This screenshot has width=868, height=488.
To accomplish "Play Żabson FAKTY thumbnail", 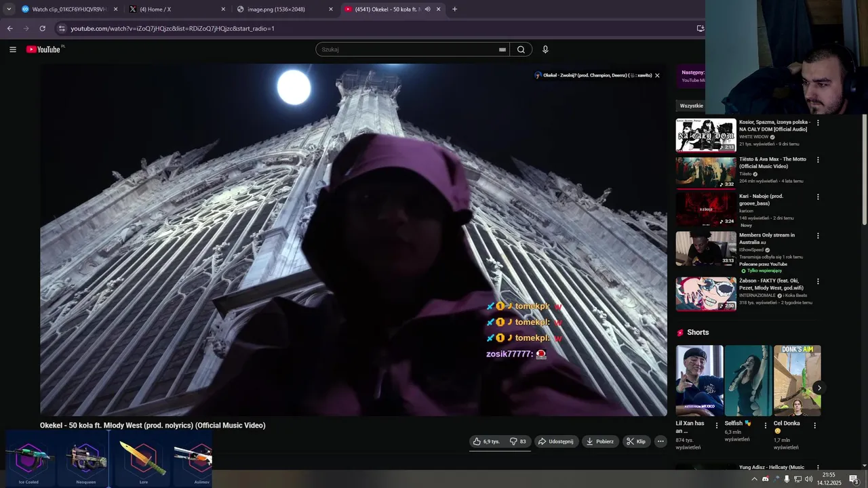I will coord(706,294).
